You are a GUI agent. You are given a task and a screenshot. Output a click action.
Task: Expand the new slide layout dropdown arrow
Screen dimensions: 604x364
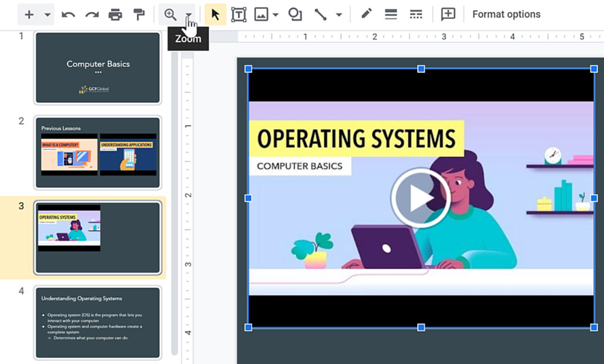coord(48,15)
